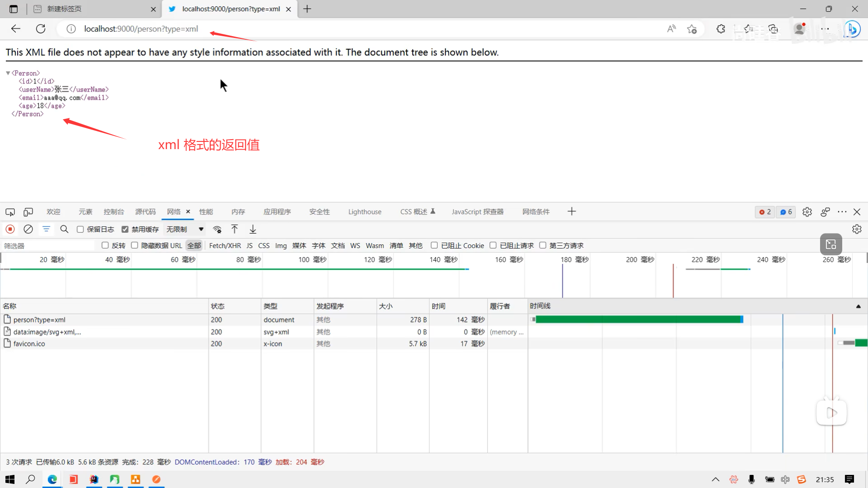Viewport: 868px width, 488px height.
Task: Filter requests by Fetch/XHR
Action: (225, 246)
